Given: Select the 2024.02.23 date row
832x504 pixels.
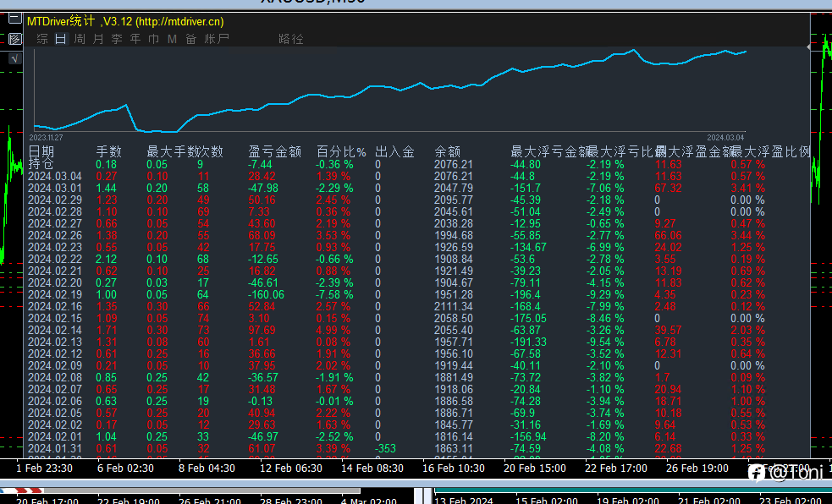Looking at the screenshot, I should pyautogui.click(x=55, y=247).
